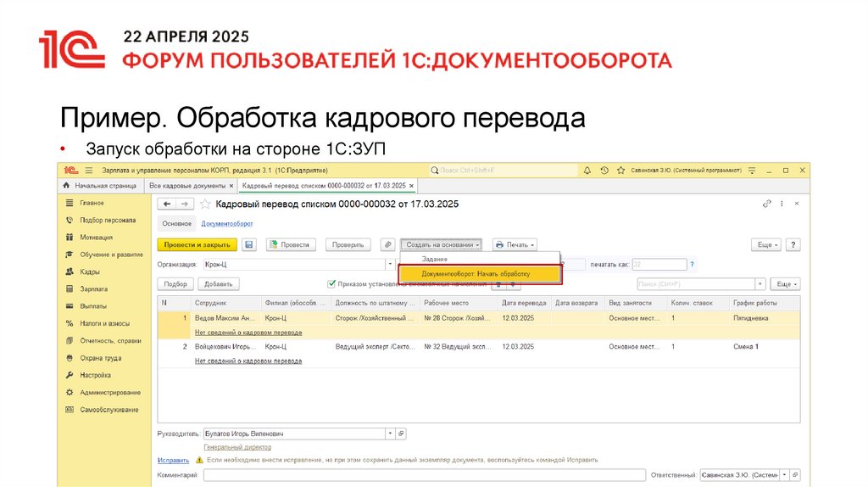The height and width of the screenshot is (487, 868).
Task: Clear the table search with X
Action: pyautogui.click(x=760, y=283)
